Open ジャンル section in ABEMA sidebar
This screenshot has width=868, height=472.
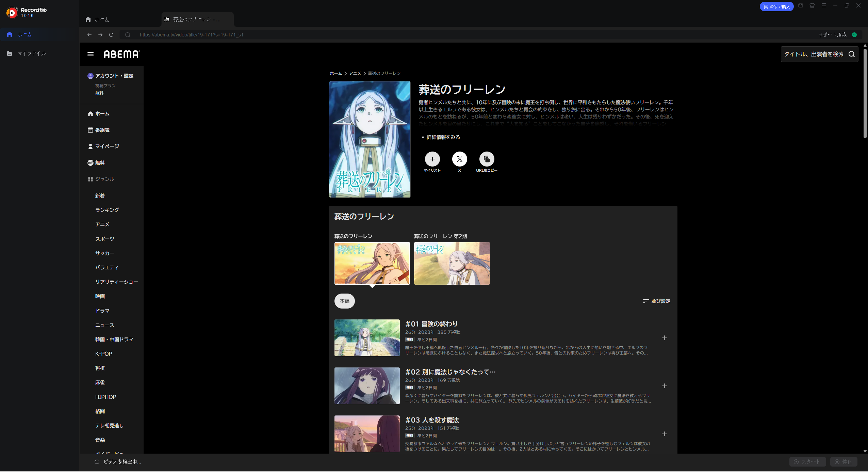(x=101, y=179)
